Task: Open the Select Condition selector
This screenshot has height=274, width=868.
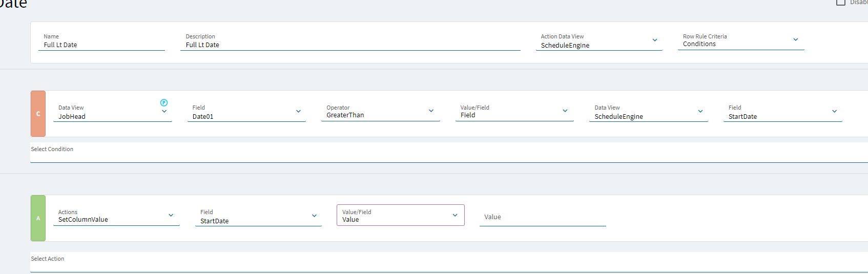Action: tap(446, 154)
